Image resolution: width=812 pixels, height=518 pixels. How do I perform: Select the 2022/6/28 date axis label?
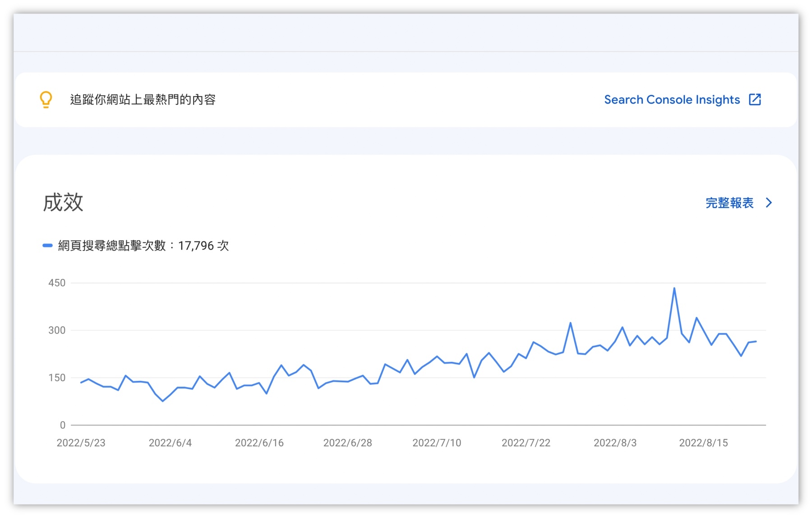[347, 443]
